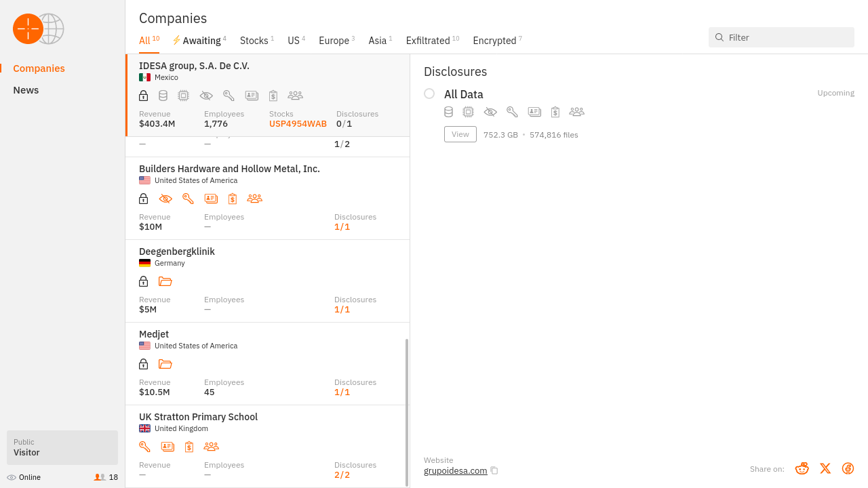This screenshot has width=868, height=488.
Task: Click the USP4954WAB stock ticker link
Action: pyautogui.click(x=298, y=124)
